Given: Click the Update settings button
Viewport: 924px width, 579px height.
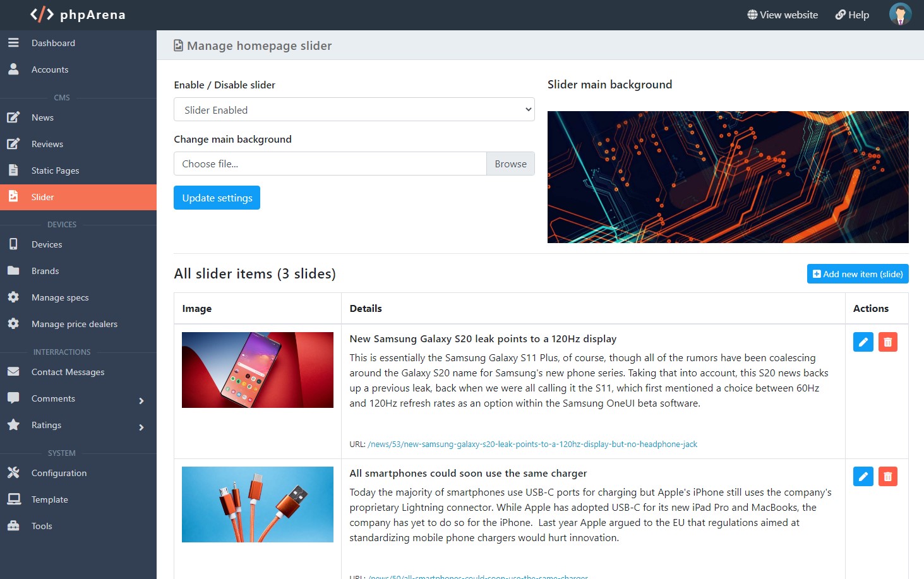Looking at the screenshot, I should tap(217, 198).
